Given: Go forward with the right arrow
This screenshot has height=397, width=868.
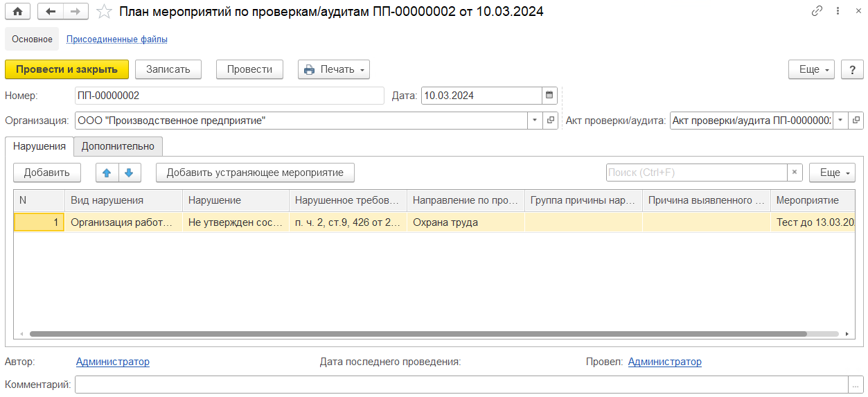Looking at the screenshot, I should tap(76, 12).
